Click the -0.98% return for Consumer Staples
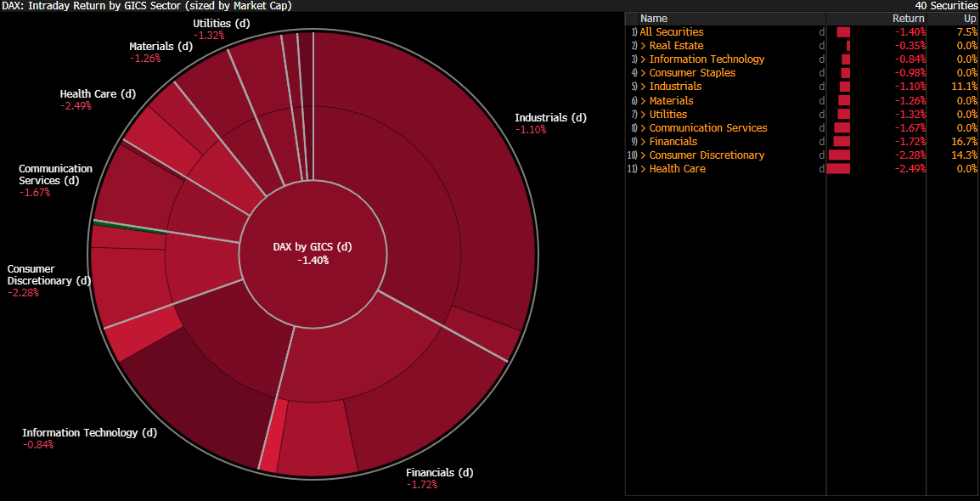Viewport: 980px width, 501px height. 910,73
